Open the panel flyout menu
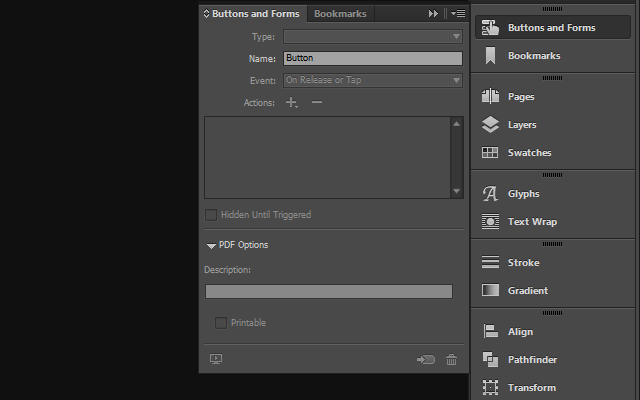The width and height of the screenshot is (640, 400). [x=458, y=14]
